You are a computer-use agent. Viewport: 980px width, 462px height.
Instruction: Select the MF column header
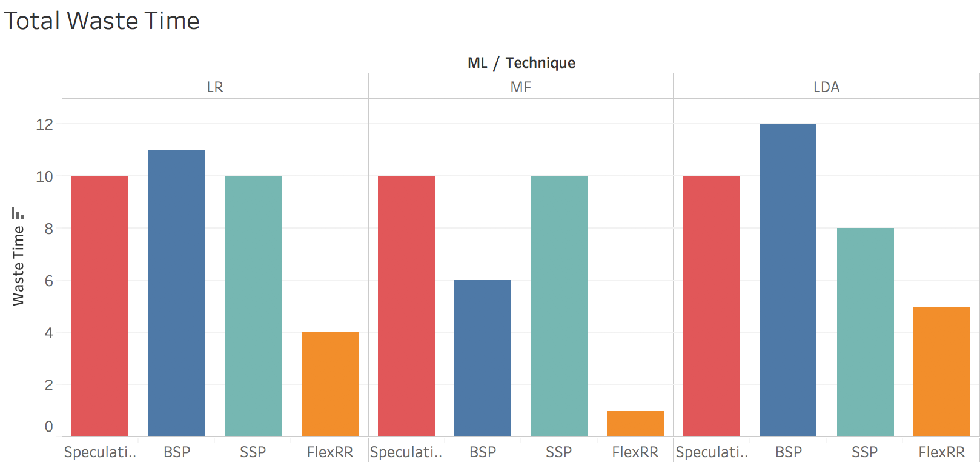coord(520,87)
